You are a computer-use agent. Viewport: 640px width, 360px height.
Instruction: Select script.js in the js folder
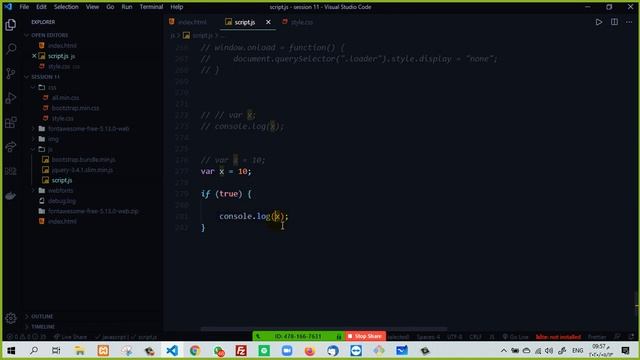(62, 180)
